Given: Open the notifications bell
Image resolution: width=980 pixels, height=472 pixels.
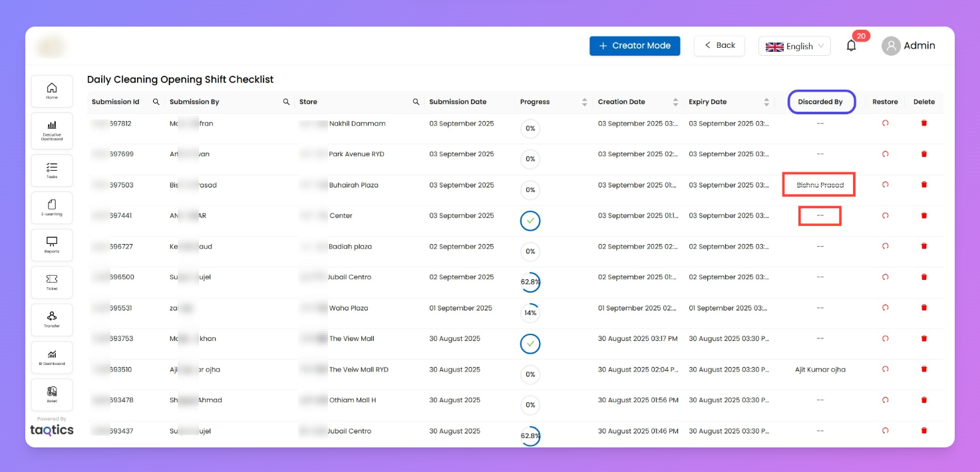Looking at the screenshot, I should click(851, 46).
